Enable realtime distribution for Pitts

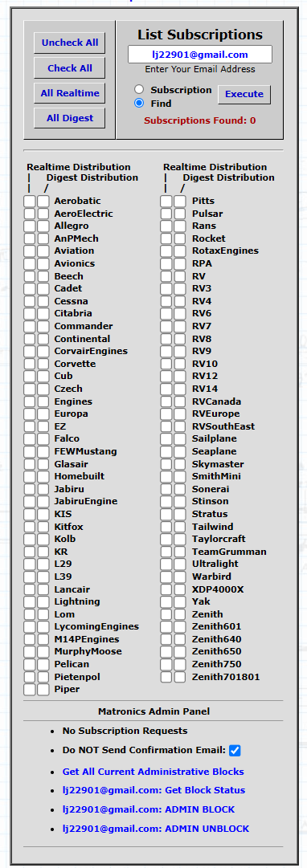pyautogui.click(x=166, y=201)
